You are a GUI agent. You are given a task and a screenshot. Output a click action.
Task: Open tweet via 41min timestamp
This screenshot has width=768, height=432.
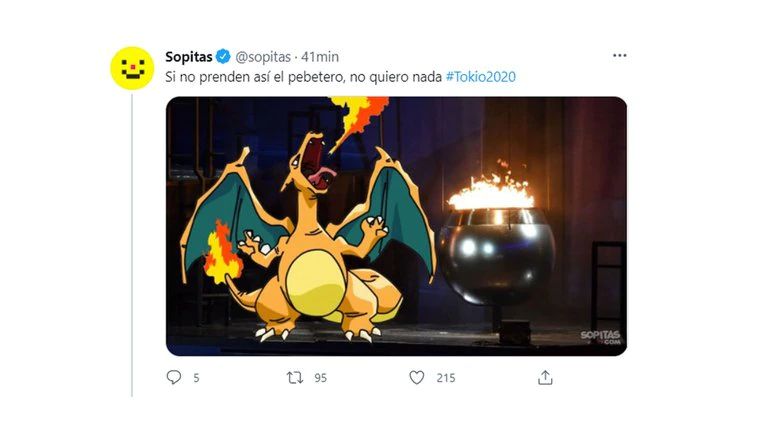click(320, 57)
